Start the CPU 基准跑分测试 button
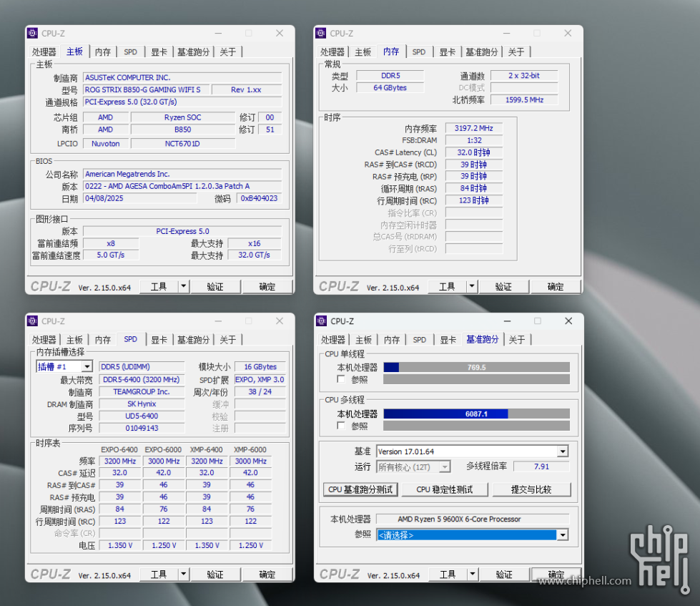Screen dimensions: 700x606 360,489
